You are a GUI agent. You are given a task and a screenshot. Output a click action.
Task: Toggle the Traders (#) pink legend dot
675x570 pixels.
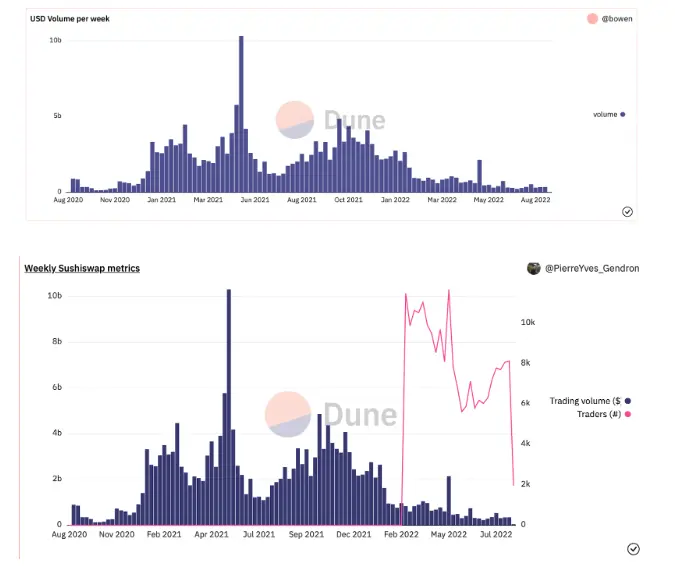[628, 414]
